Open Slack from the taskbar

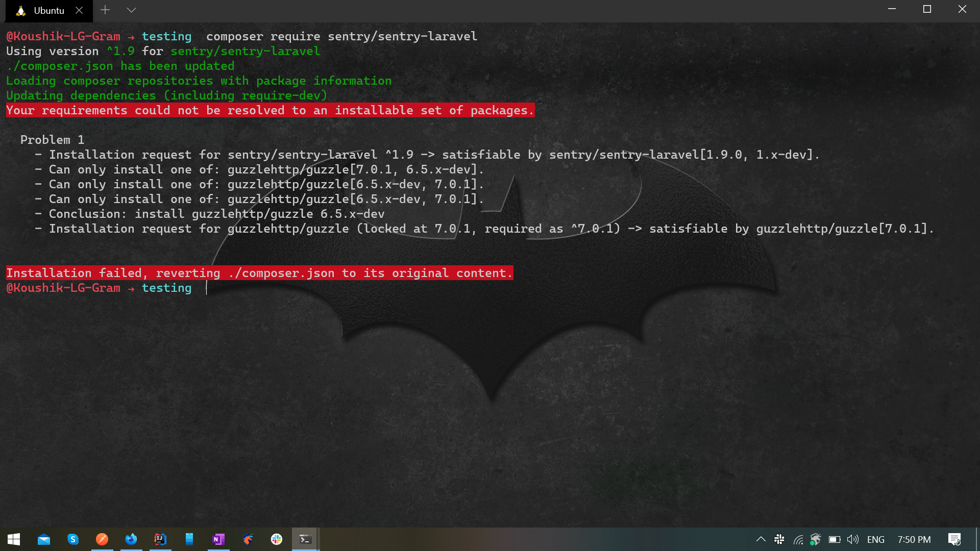click(x=277, y=539)
